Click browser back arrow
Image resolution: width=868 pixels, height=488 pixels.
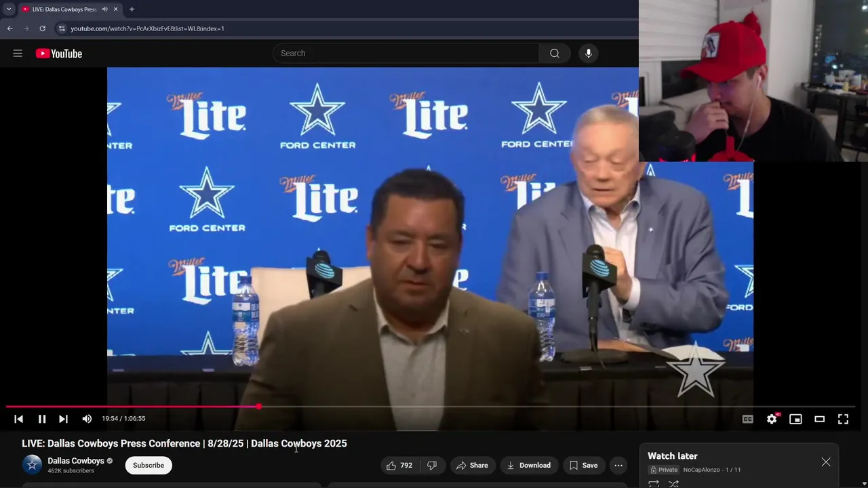(9, 28)
